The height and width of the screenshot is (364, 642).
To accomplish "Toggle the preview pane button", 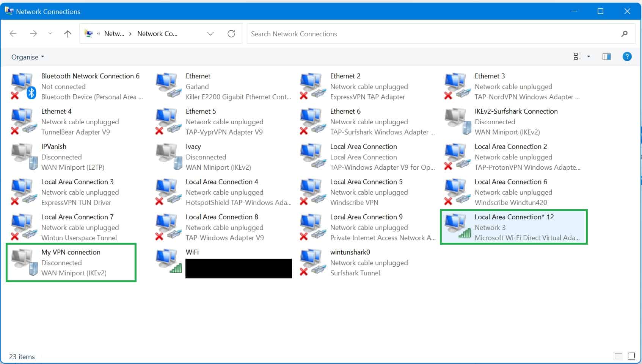I will tap(607, 57).
